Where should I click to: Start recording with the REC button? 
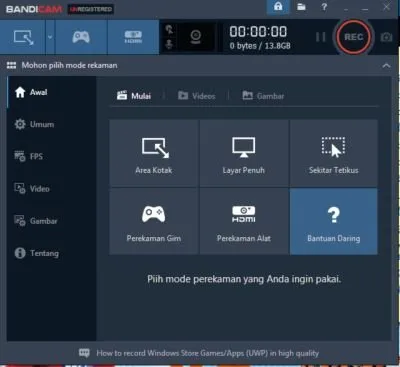(x=353, y=37)
